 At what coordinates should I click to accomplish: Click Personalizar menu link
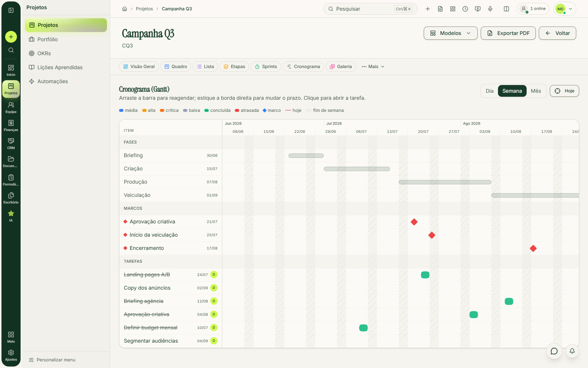point(52,360)
